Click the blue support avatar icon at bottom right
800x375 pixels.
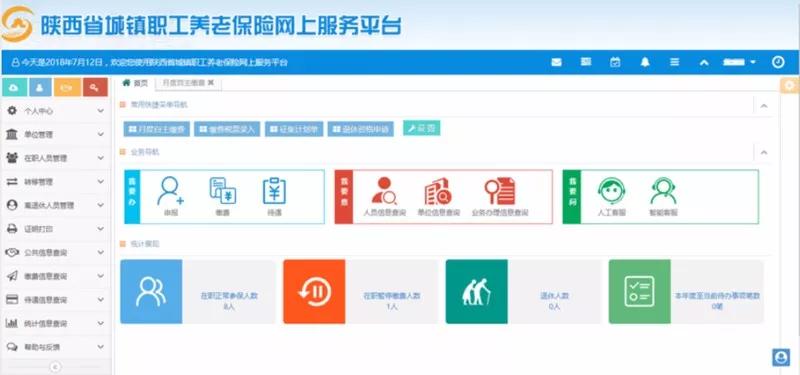click(781, 358)
